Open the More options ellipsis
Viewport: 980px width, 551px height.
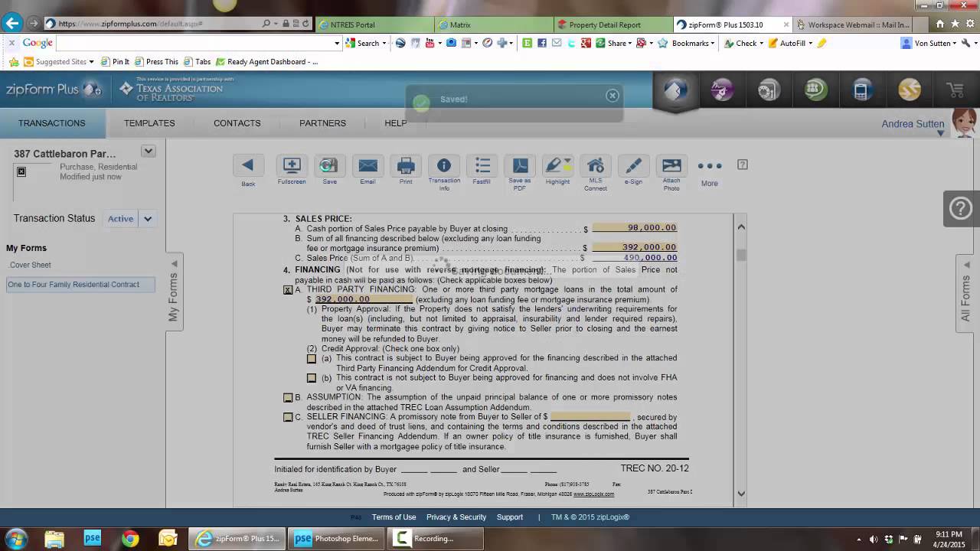[709, 166]
